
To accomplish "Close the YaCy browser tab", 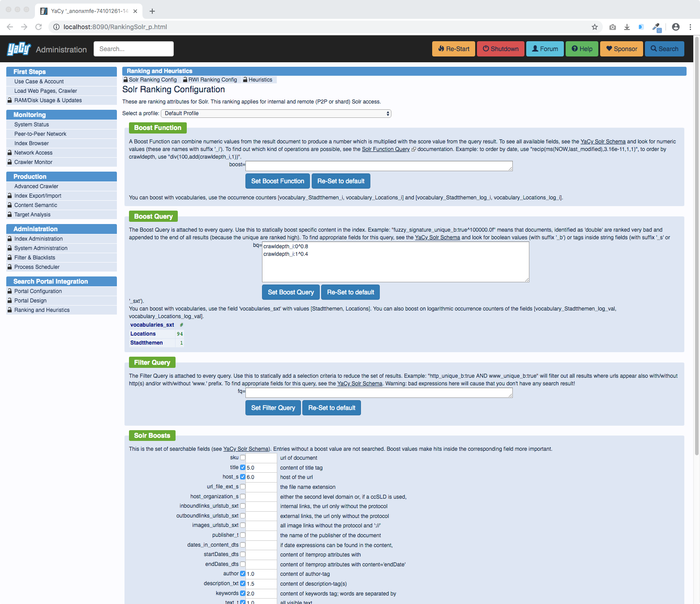I will (135, 11).
